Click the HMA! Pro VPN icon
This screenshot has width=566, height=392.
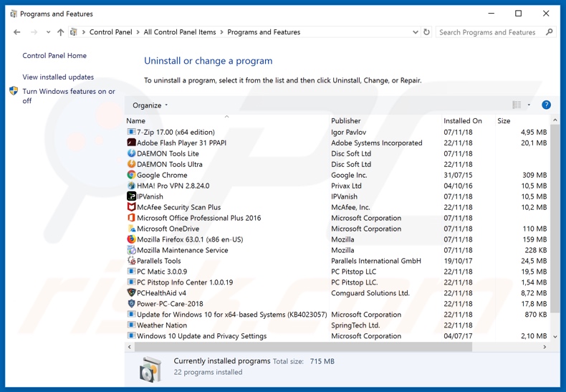pos(131,186)
